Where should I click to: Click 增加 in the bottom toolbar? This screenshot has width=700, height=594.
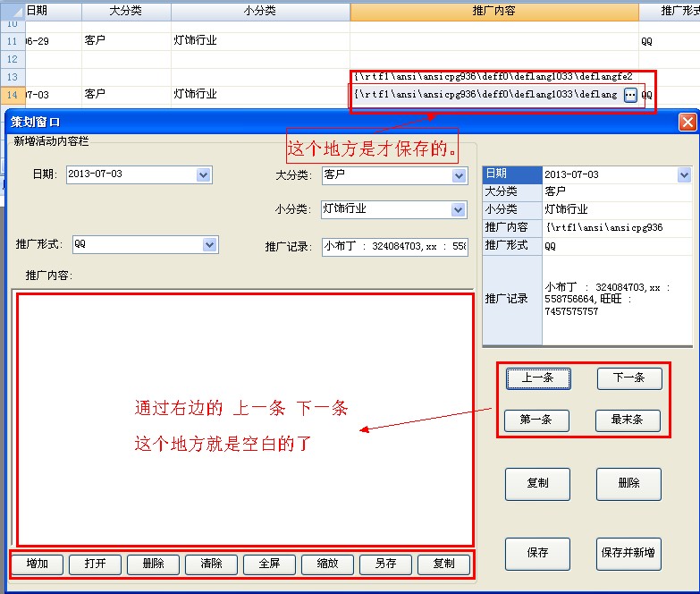point(38,564)
